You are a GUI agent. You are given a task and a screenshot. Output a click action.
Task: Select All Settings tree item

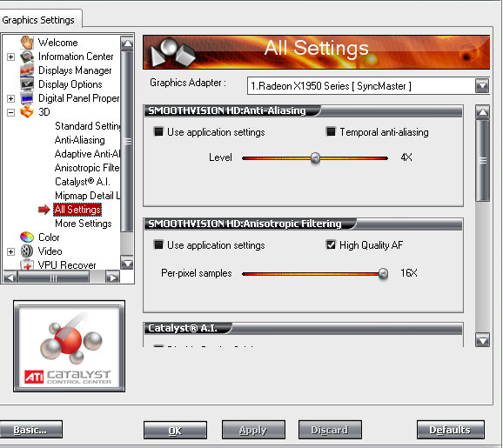[x=77, y=210]
